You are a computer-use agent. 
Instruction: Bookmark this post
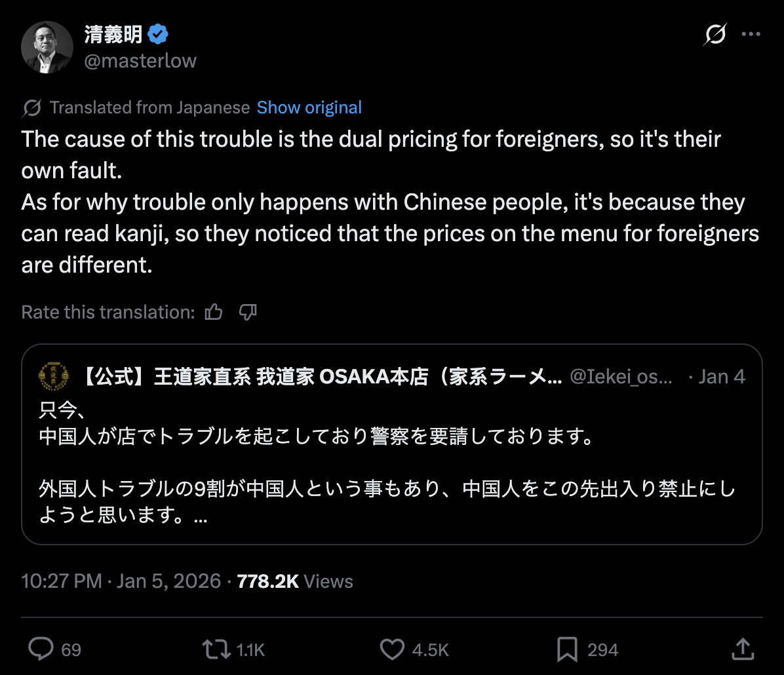pos(566,649)
